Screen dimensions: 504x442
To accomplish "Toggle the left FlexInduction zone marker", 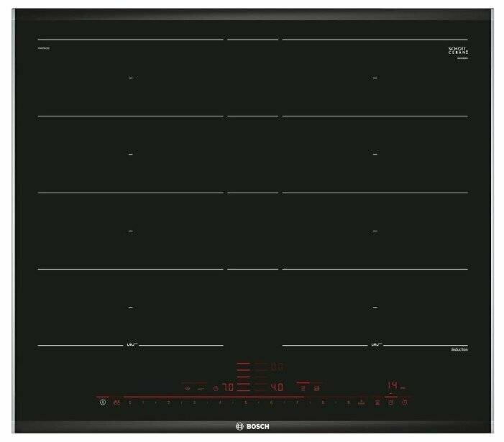I will 131,345.
